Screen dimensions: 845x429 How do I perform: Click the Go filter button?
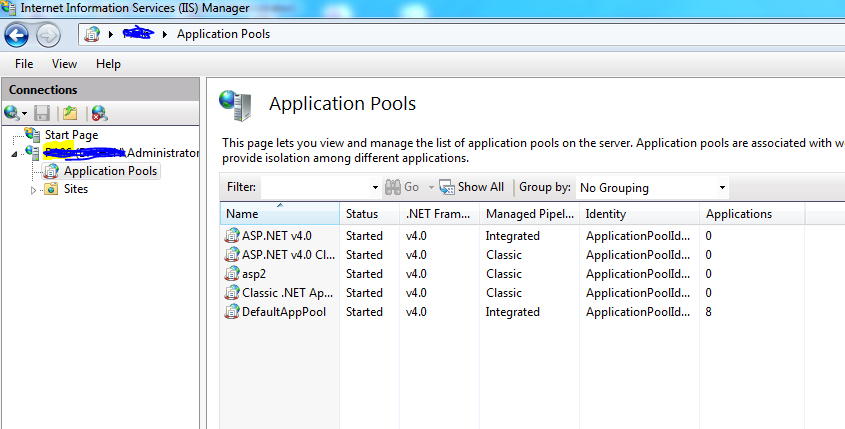tap(402, 187)
